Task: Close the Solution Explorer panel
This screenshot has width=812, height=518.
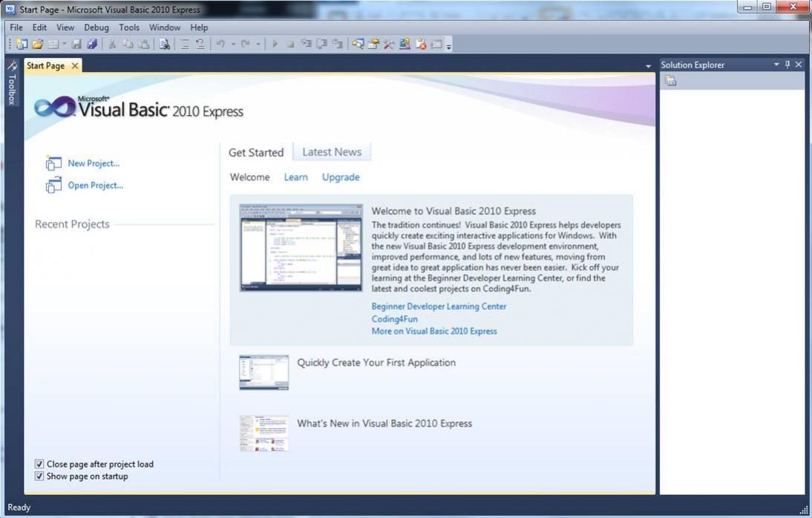Action: (x=799, y=65)
